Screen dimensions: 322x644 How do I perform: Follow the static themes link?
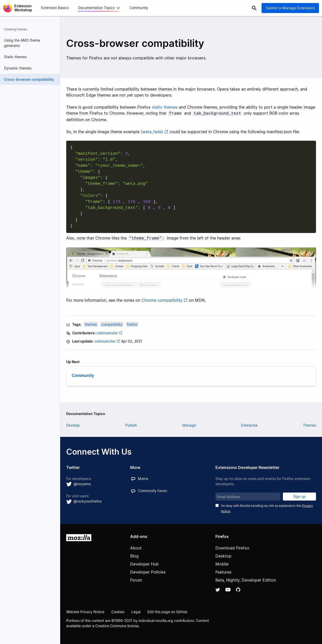[x=165, y=107]
